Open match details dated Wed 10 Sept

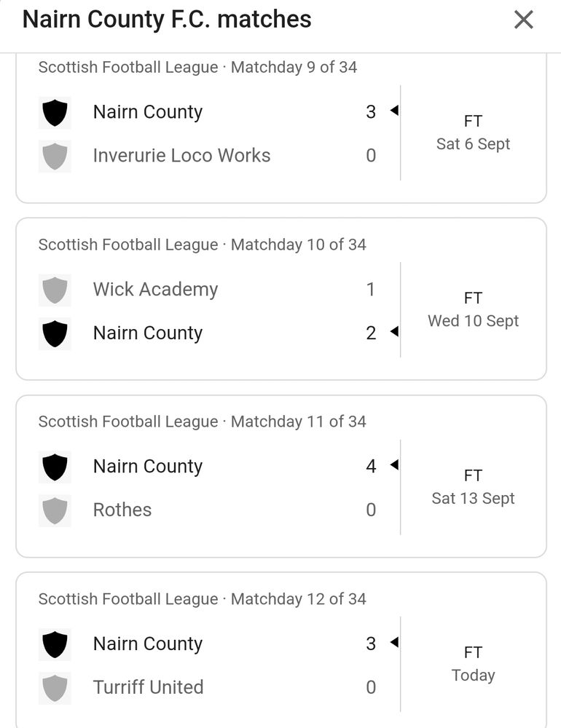click(473, 310)
